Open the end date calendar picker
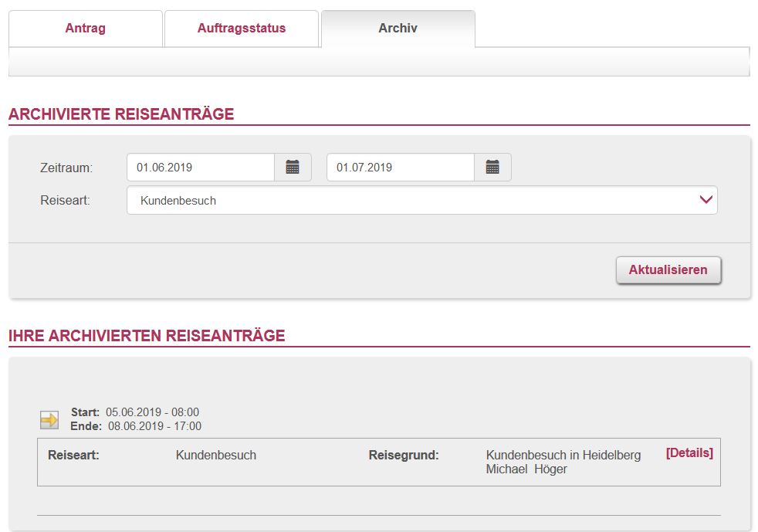The height and width of the screenshot is (532, 758). (x=492, y=168)
